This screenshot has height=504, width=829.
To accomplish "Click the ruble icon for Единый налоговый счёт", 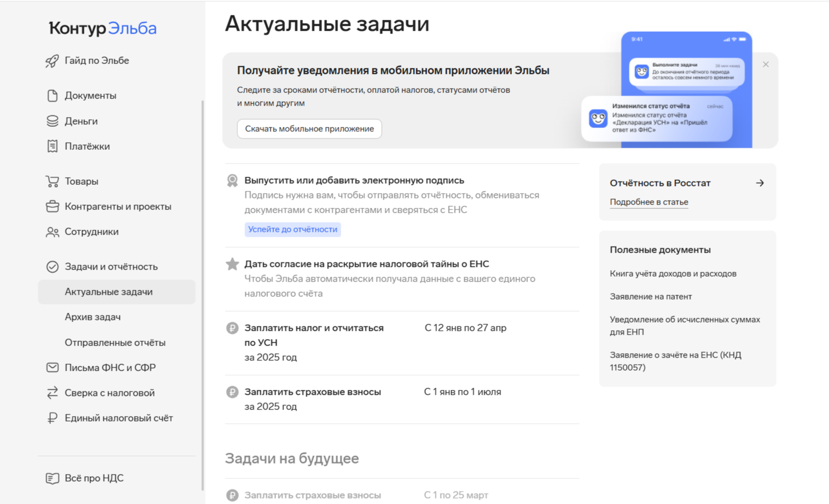I will coord(52,418).
